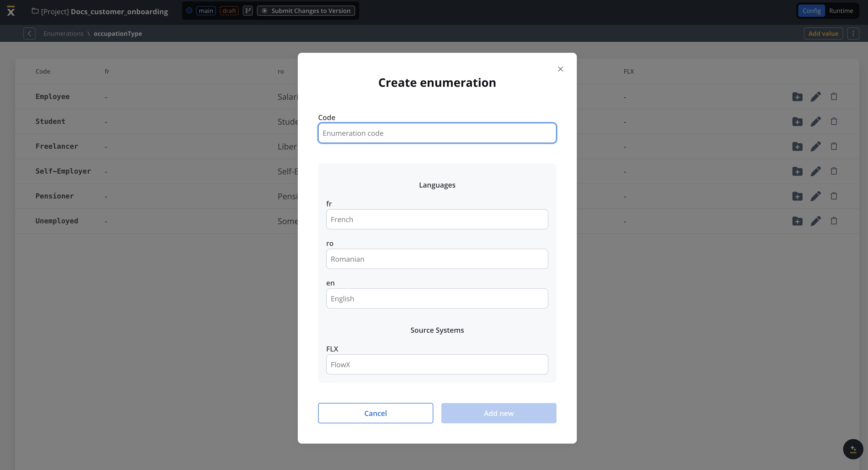Click Submit Changes to Version
Image resolution: width=868 pixels, height=470 pixels.
(x=306, y=11)
